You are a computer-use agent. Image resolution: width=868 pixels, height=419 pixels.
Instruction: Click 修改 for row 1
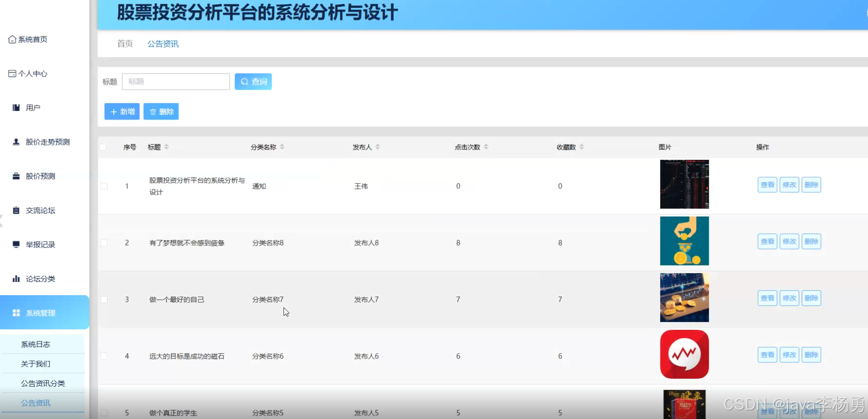pyautogui.click(x=789, y=185)
